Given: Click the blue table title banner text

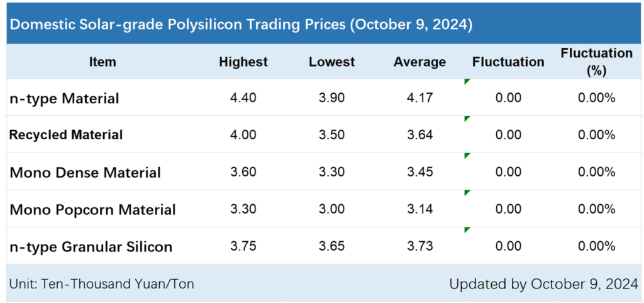Looking at the screenshot, I should 241,25.
